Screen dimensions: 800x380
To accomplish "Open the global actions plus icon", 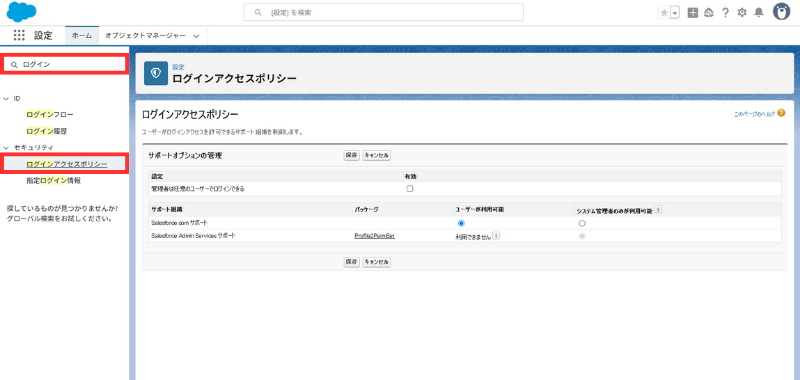I will click(692, 13).
